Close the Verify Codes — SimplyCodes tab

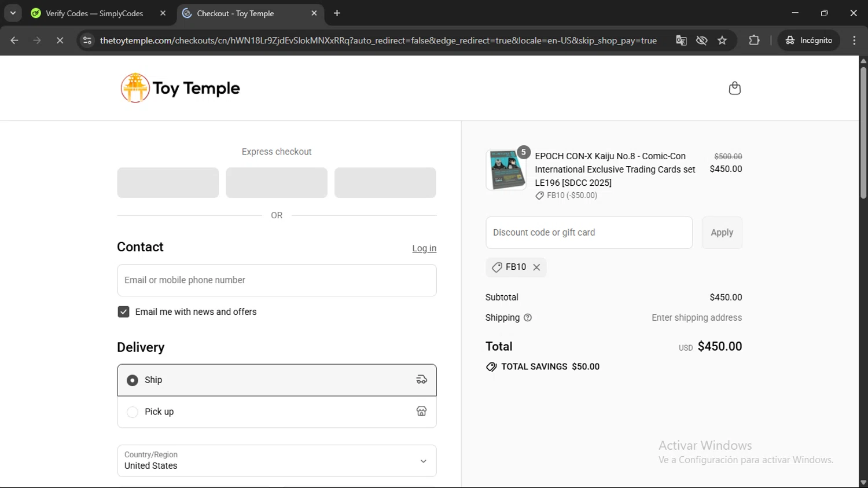(163, 13)
